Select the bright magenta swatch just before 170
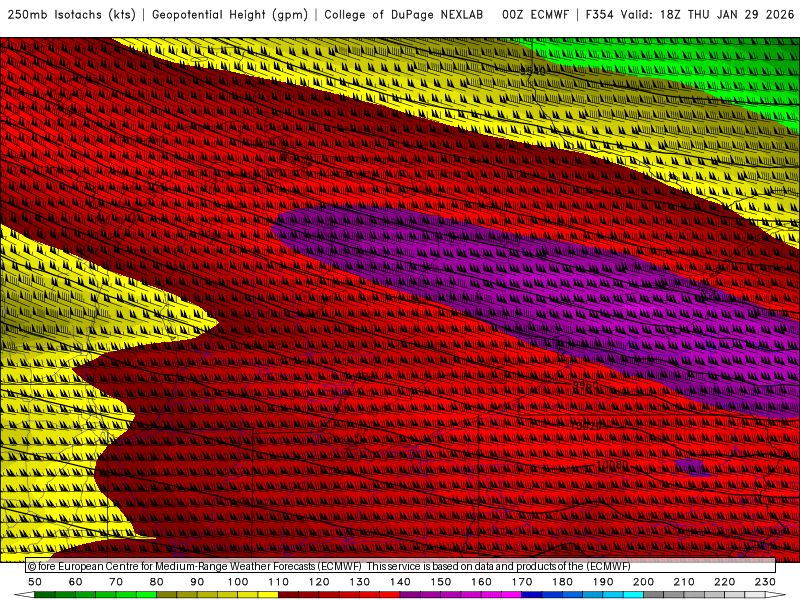Image resolution: width=800 pixels, height=600 pixels. coord(511,595)
